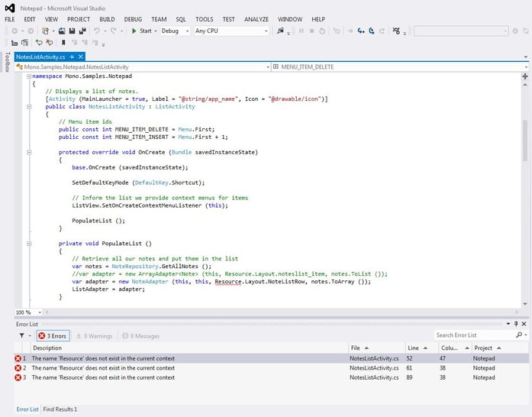The width and height of the screenshot is (532, 417).
Task: Click the editor horizontal scrollbar track
Action: pyautogui.click(x=282, y=312)
